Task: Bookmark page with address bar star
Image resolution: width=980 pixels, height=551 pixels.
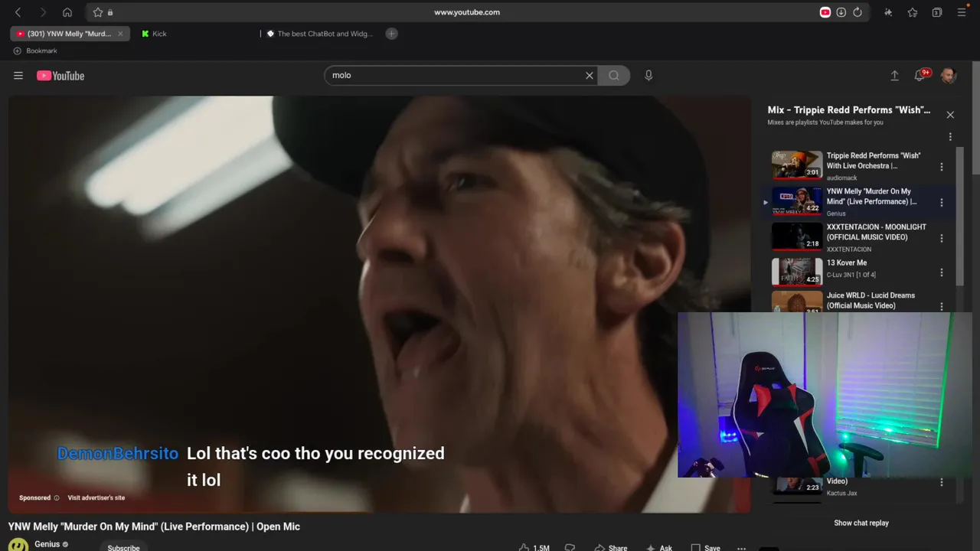Action: [x=98, y=12]
